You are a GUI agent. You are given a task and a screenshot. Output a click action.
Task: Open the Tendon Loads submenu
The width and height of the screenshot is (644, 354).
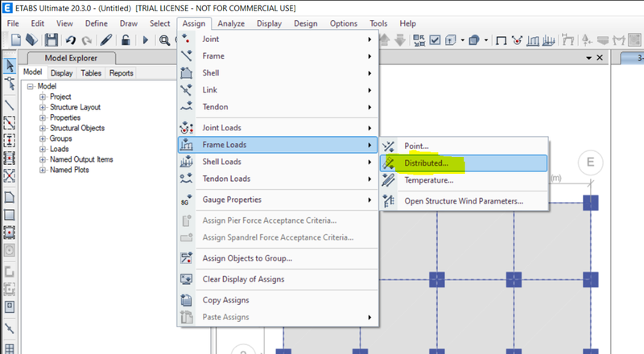[x=278, y=179]
